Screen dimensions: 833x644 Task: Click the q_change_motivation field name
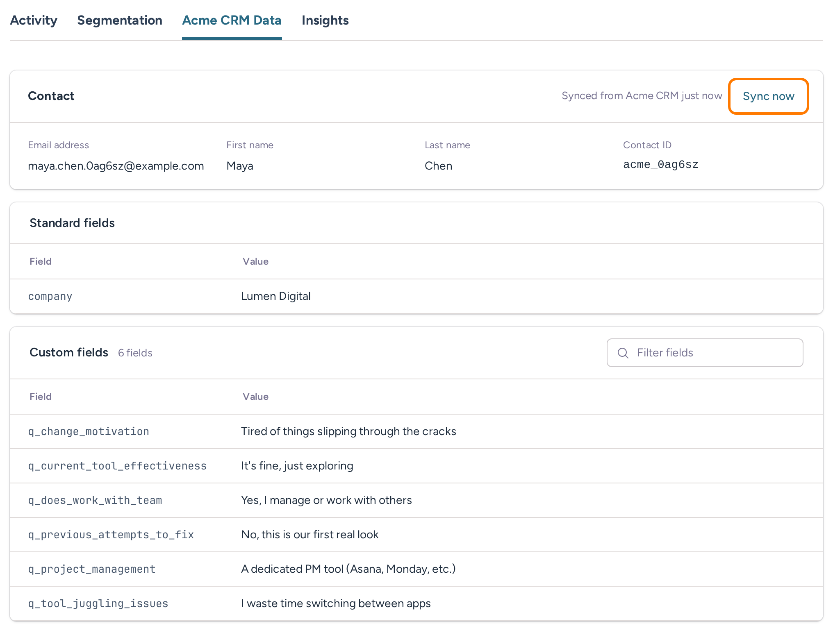click(x=89, y=431)
